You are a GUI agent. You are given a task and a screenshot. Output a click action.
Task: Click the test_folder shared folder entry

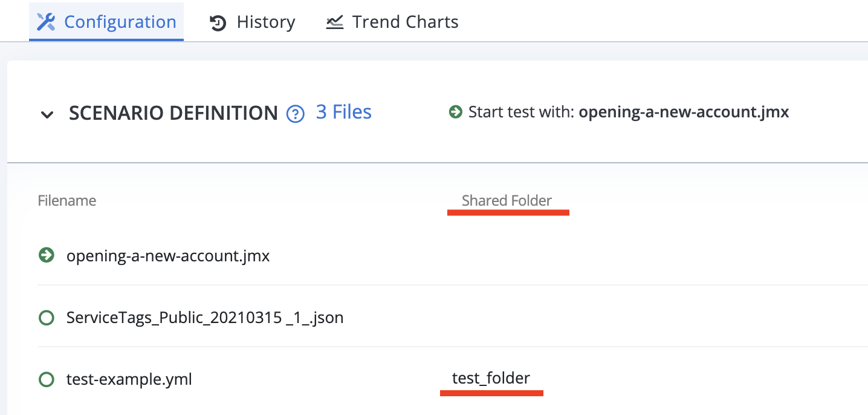(x=491, y=378)
